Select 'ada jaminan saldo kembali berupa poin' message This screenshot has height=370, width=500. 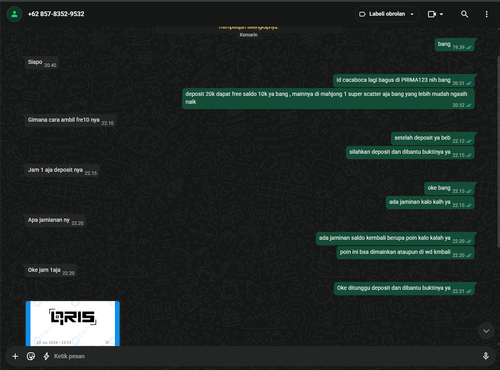pyautogui.click(x=395, y=238)
